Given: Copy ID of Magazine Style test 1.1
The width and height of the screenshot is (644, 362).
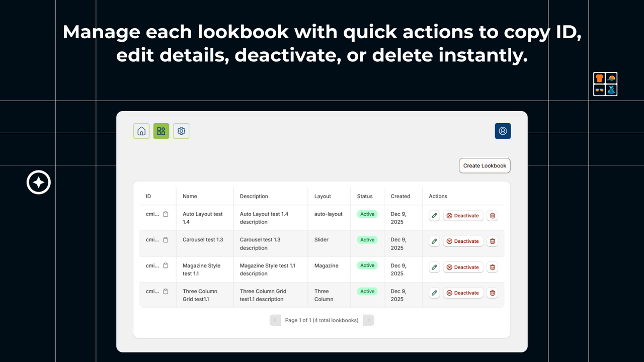Looking at the screenshot, I should pyautogui.click(x=166, y=265).
